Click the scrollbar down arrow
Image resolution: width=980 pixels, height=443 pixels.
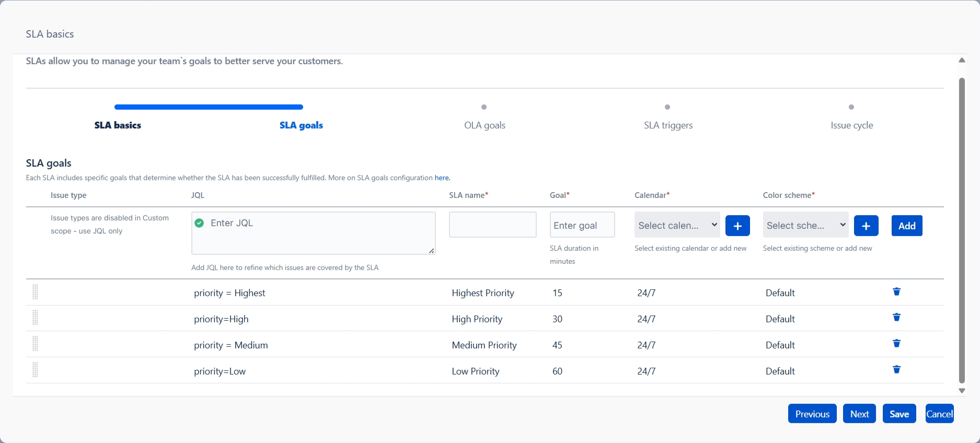pyautogui.click(x=962, y=391)
